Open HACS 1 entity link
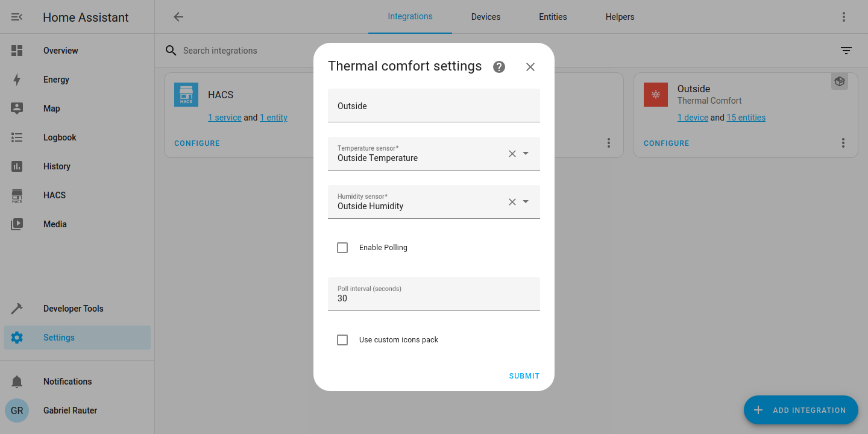This screenshot has height=434, width=868. pyautogui.click(x=274, y=118)
